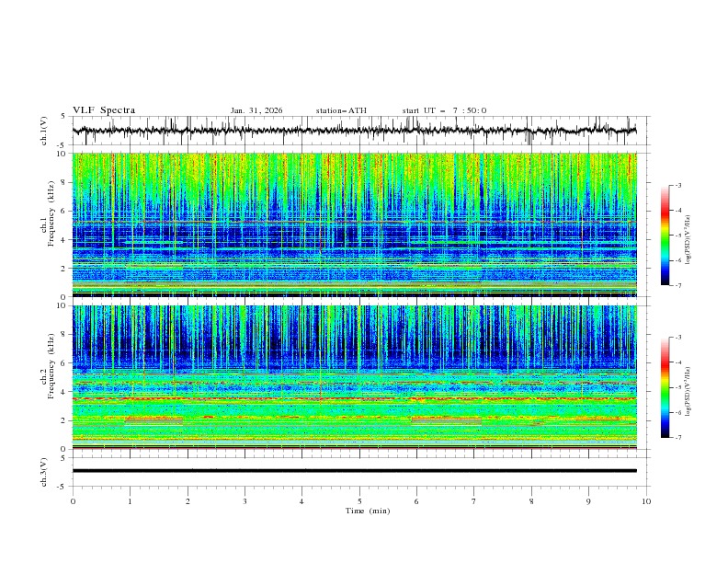Click the 'Time (min)' axis label

click(368, 511)
